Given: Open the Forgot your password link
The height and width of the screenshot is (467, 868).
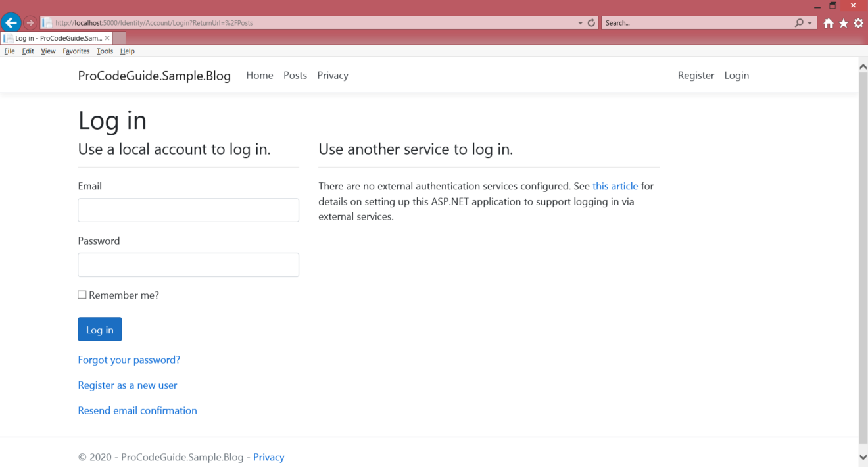Looking at the screenshot, I should (129, 360).
